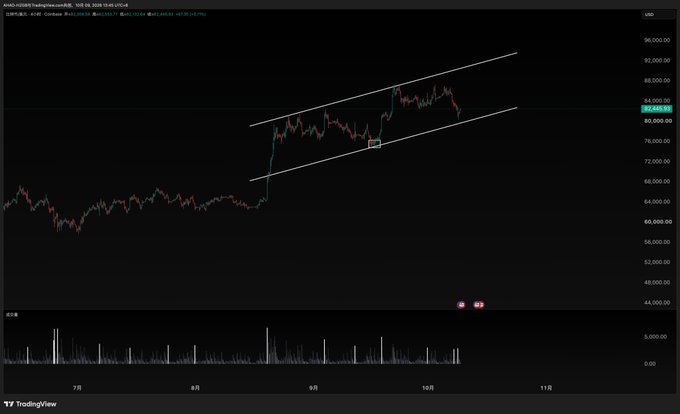The image size is (680, 414).
Task: Click the 92,000.00 price axis label
Action: click(657, 61)
